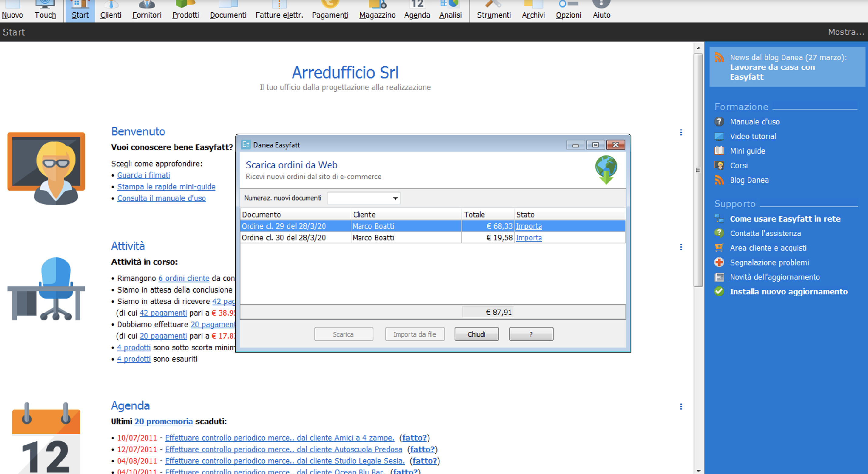This screenshot has width=868, height=474.
Task: Open the Agenda toolbar section
Action: click(417, 11)
